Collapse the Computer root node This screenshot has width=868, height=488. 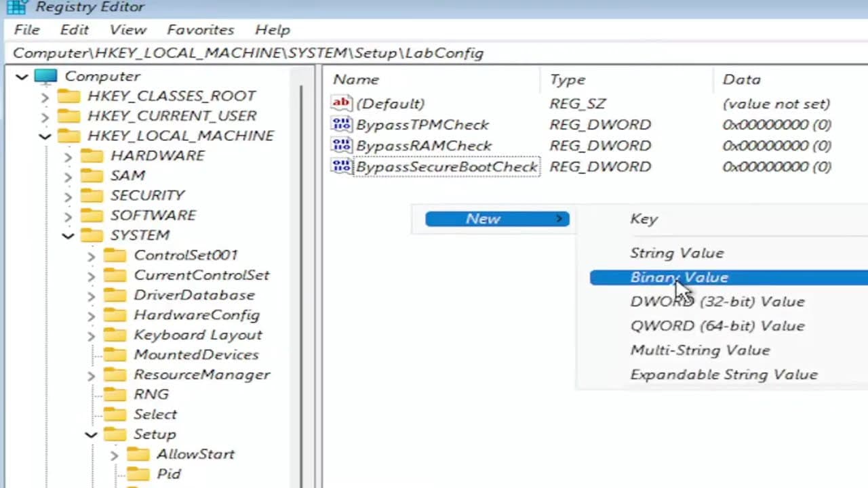[22, 77]
